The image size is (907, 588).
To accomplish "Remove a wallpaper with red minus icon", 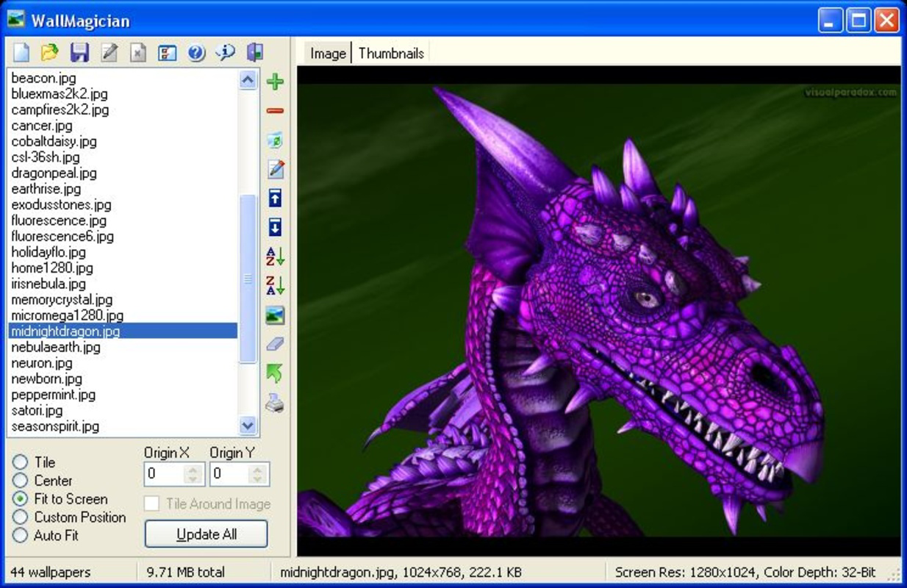I will (x=275, y=111).
